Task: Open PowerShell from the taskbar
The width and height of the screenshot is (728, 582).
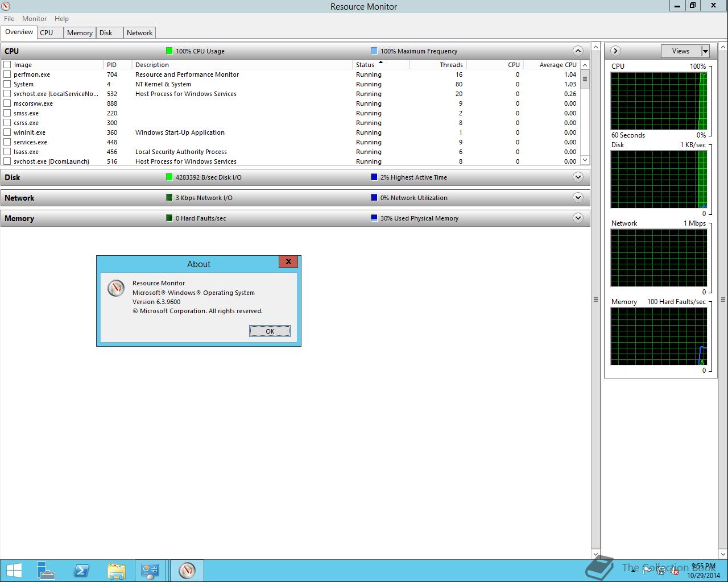Action: pyautogui.click(x=81, y=571)
